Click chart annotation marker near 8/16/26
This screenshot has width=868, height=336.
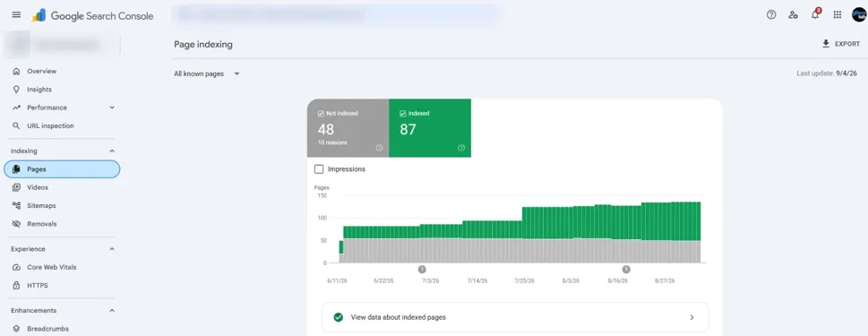point(626,269)
